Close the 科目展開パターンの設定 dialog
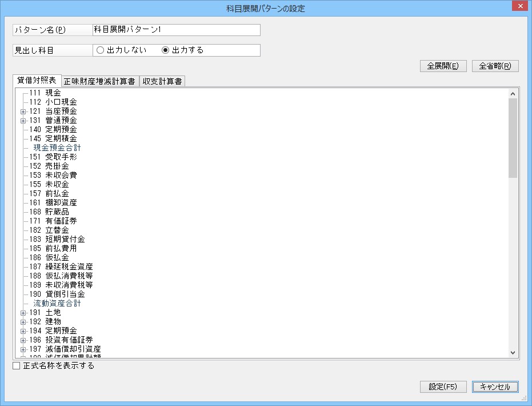 pyautogui.click(x=519, y=7)
